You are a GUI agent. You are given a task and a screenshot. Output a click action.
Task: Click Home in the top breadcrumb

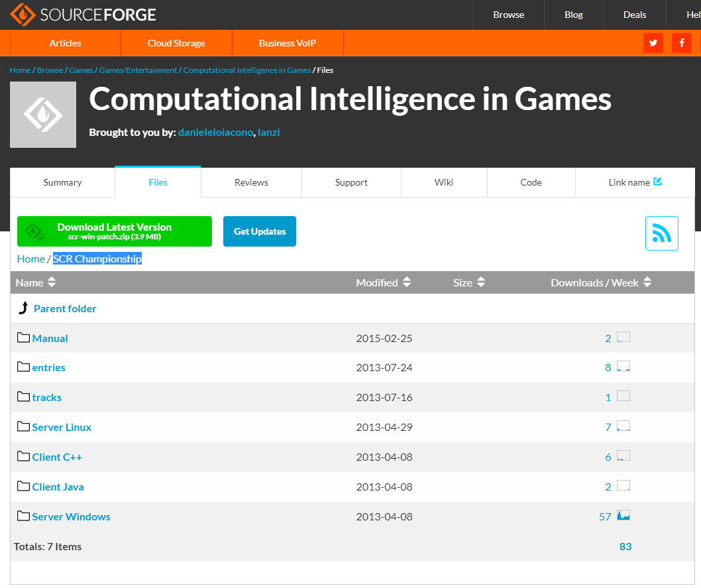click(20, 70)
